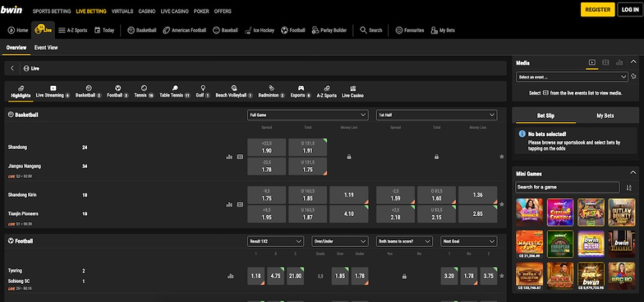Image resolution: width=644 pixels, height=302 pixels.
Task: Sort the mini games list
Action: (x=629, y=187)
